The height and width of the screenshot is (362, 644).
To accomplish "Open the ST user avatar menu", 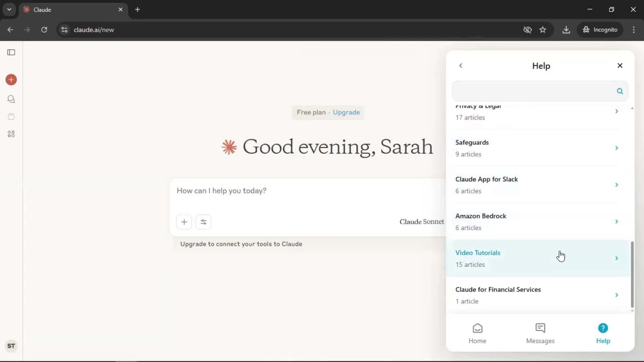I will point(11,346).
